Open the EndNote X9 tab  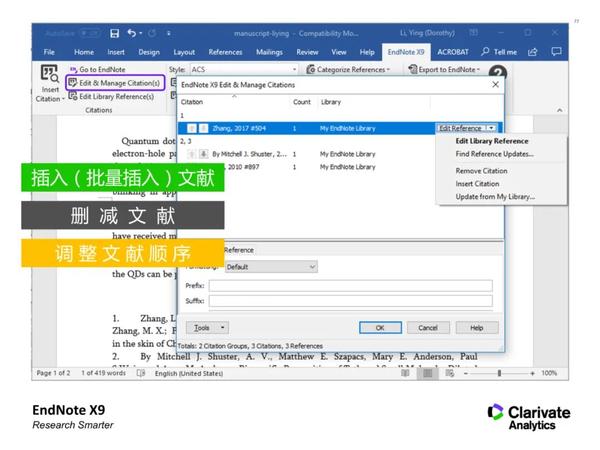[x=406, y=52]
